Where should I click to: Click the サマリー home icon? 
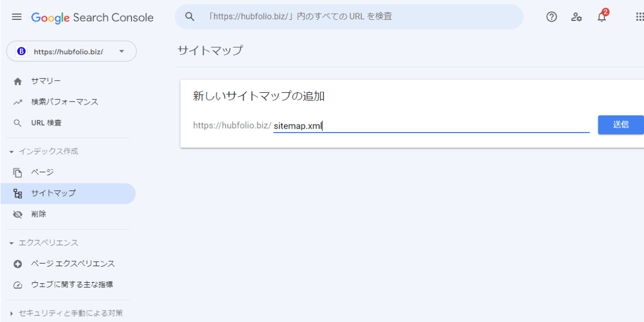(x=18, y=82)
